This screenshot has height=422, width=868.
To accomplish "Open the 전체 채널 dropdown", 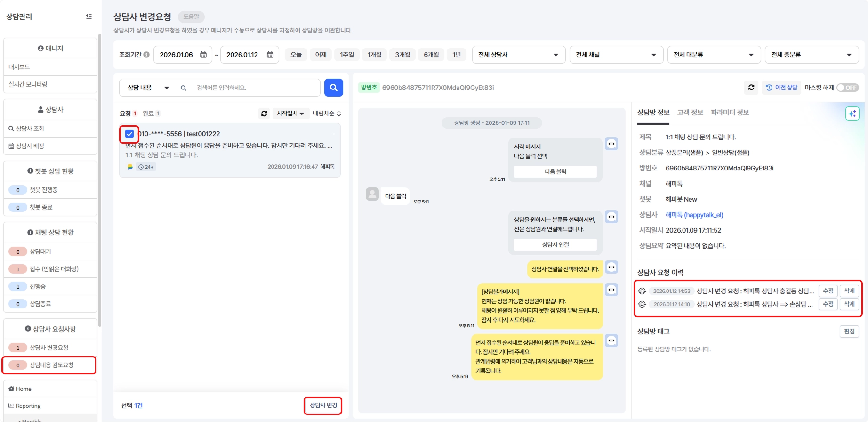I will coord(617,55).
